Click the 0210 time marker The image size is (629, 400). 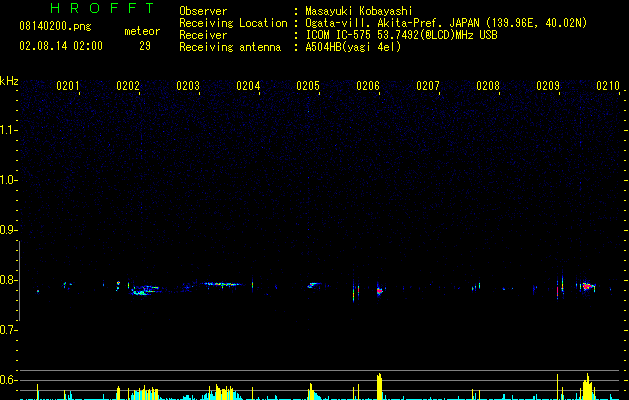(x=608, y=86)
